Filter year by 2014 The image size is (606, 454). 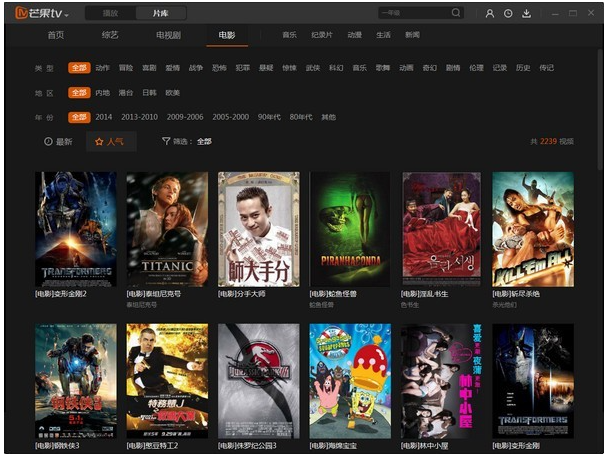104,117
